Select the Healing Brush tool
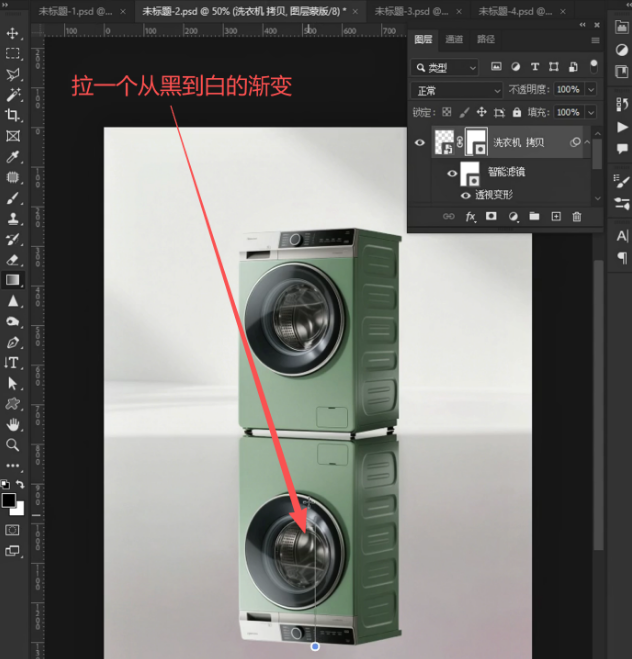Screen dimensions: 632x659 (x=12, y=177)
